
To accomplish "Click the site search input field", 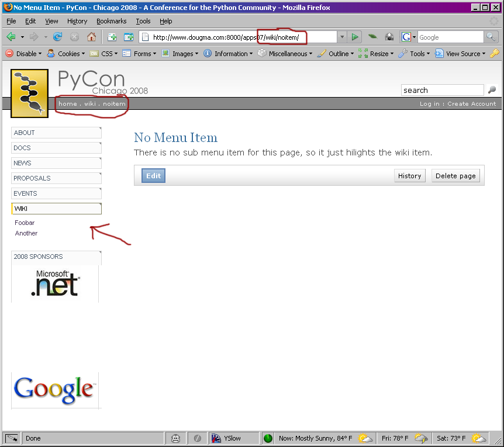I will point(442,90).
